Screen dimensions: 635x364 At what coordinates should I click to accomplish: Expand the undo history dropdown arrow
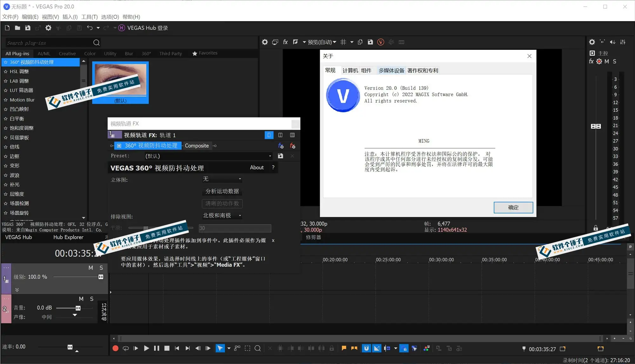click(x=98, y=28)
